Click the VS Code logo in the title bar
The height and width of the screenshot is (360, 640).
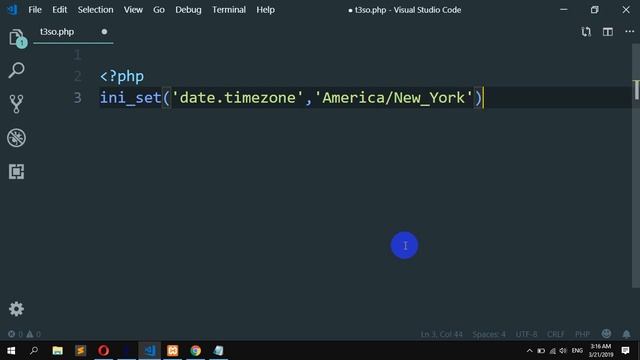click(13, 10)
